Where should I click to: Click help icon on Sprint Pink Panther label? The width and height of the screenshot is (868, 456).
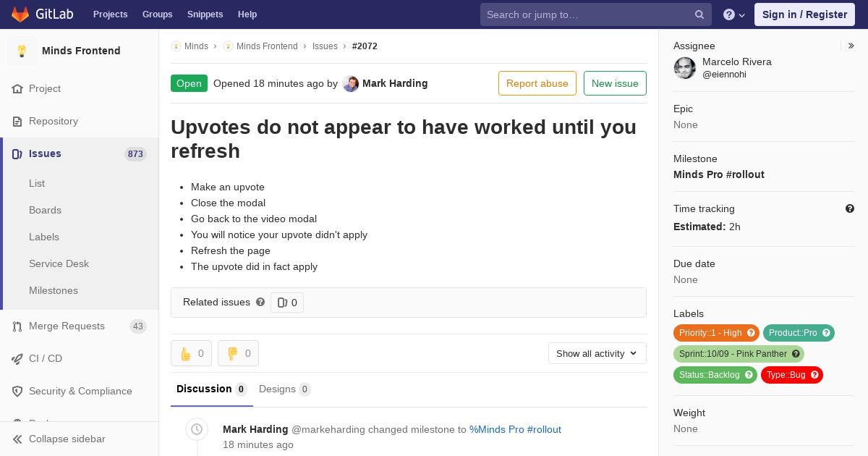pyautogui.click(x=796, y=354)
